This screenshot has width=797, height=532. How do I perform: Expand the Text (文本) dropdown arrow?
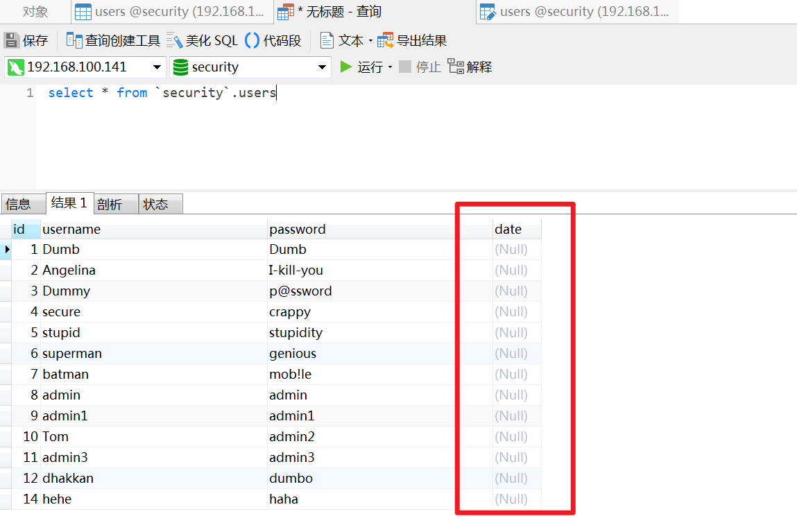point(370,41)
